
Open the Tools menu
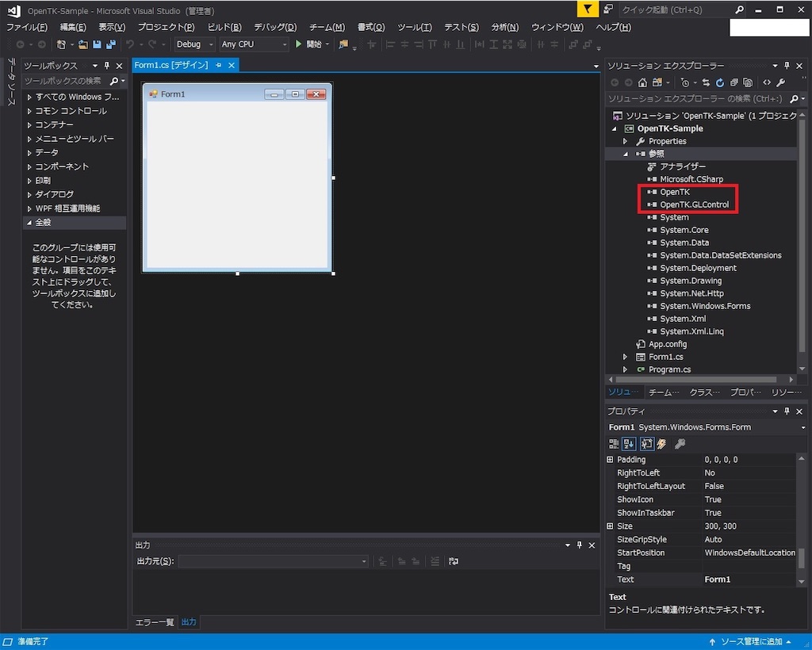(x=414, y=27)
